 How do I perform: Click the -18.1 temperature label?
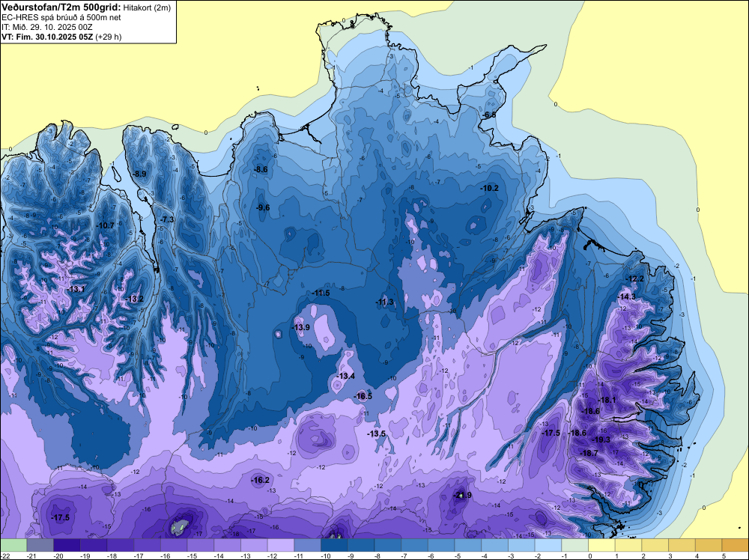pos(607,400)
